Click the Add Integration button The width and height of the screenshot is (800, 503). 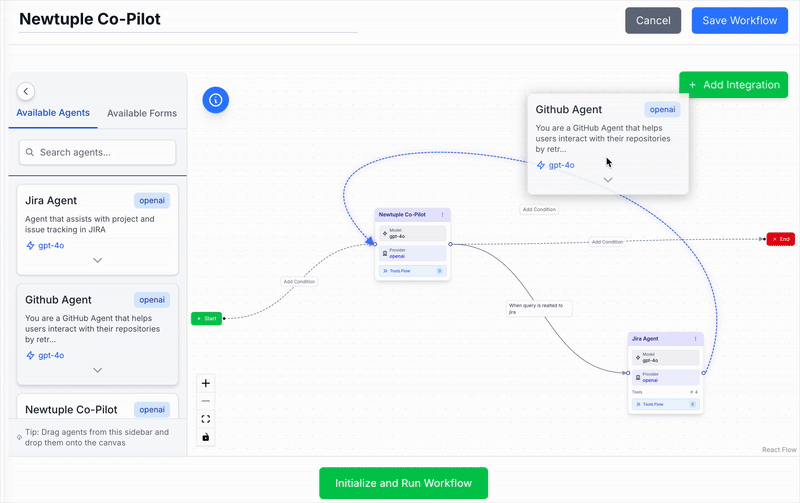tap(733, 85)
